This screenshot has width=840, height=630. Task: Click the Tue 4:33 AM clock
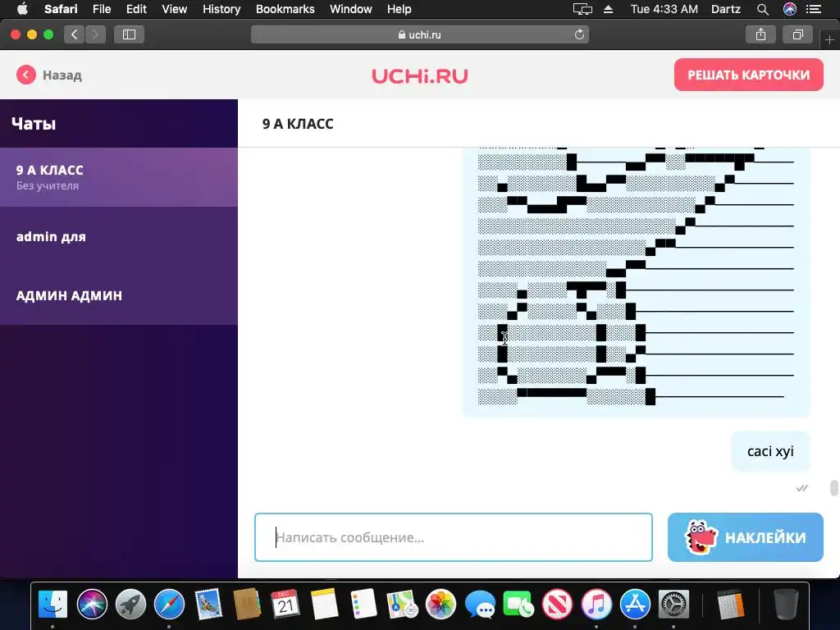664,9
